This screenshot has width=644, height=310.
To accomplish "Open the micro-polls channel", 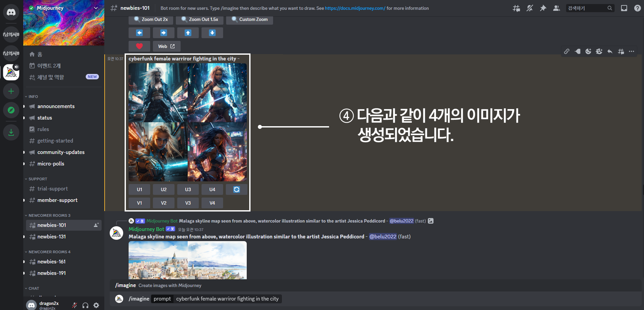I will coord(64,164).
